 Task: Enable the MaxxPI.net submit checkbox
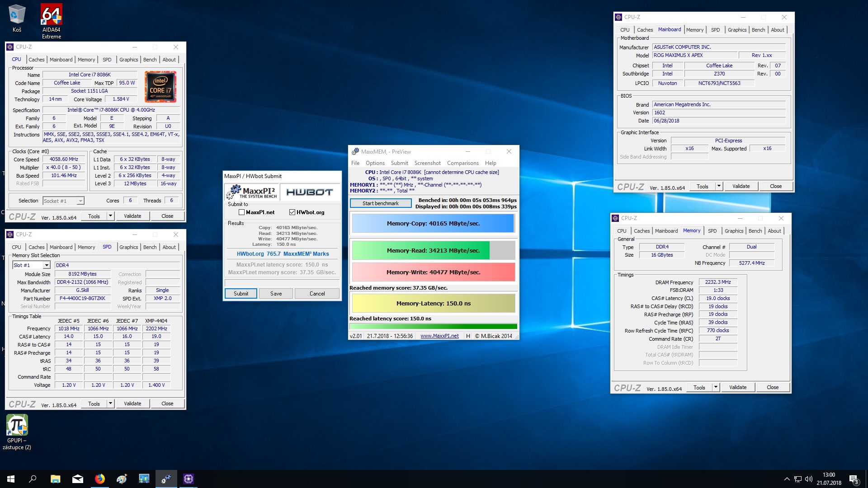coord(241,212)
